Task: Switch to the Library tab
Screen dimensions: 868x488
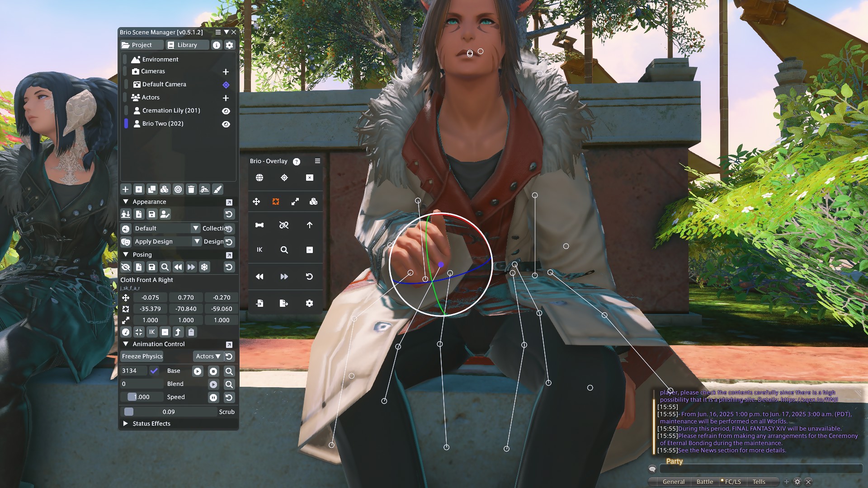Action: click(x=187, y=45)
